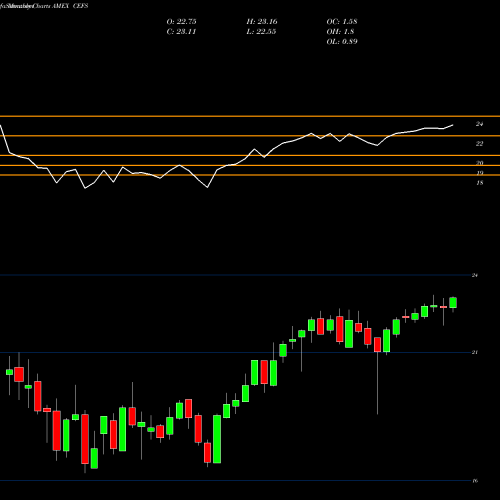This screenshot has height=500, width=500.
Task: Click the 24 label on line chart axis
Action: (x=479, y=124)
